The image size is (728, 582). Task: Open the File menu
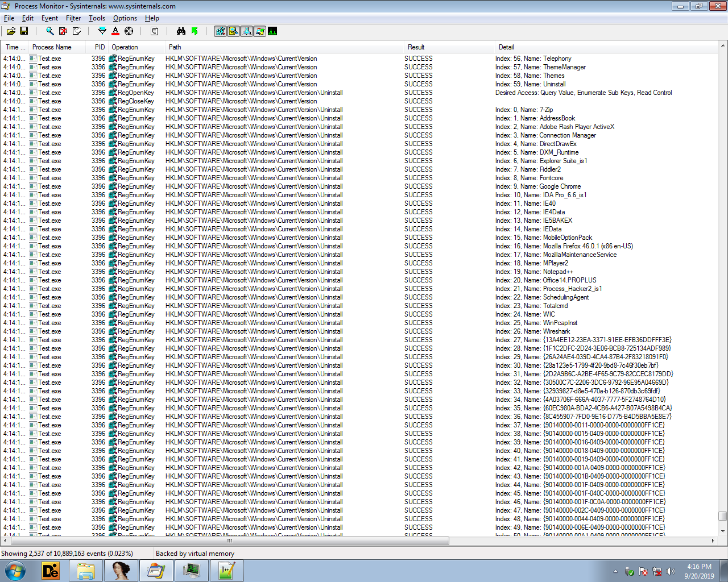pos(9,18)
